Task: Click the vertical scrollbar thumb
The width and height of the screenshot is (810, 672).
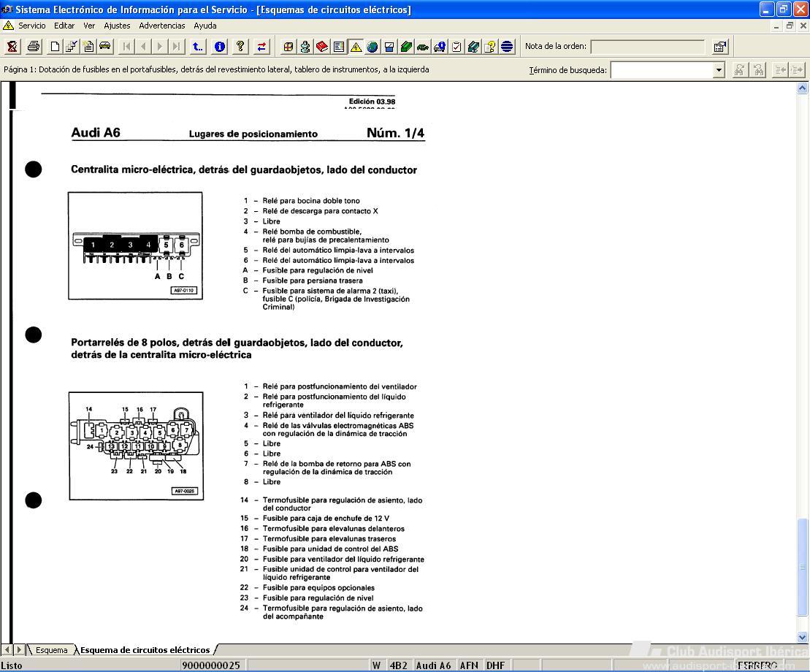Action: coord(802,567)
